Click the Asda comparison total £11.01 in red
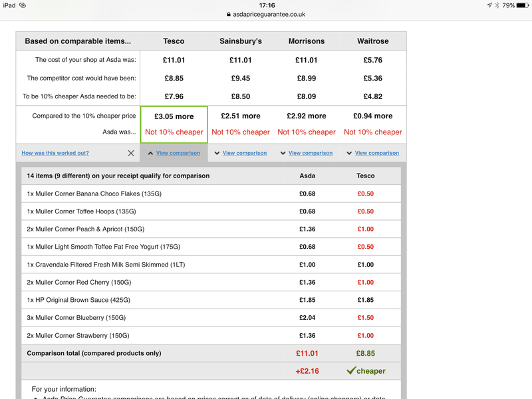The width and height of the screenshot is (532, 399). (x=307, y=353)
